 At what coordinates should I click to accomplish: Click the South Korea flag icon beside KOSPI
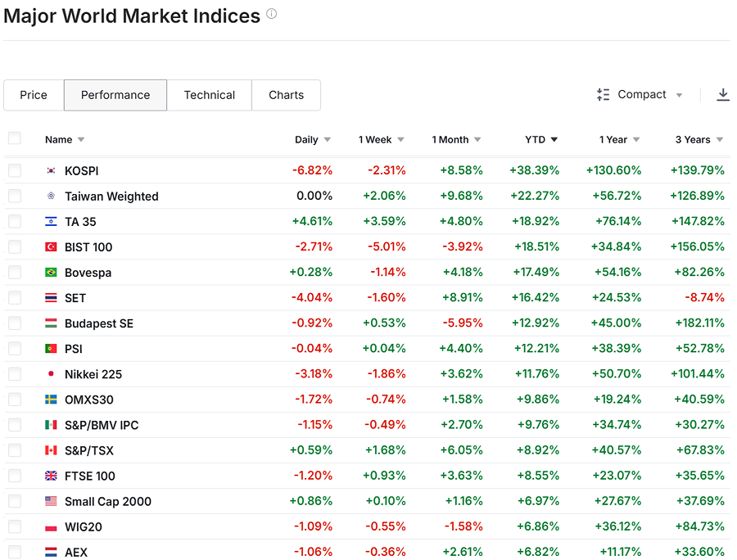click(51, 171)
